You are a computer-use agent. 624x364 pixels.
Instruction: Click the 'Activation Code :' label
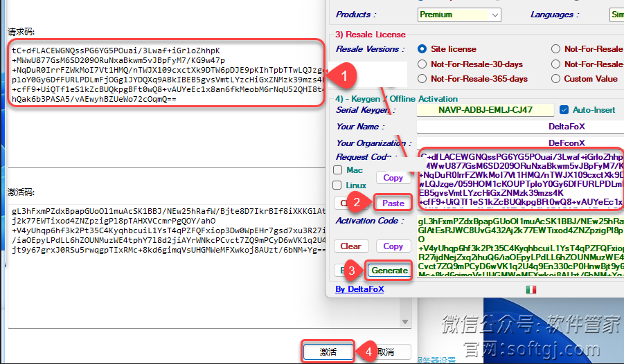coord(370,221)
